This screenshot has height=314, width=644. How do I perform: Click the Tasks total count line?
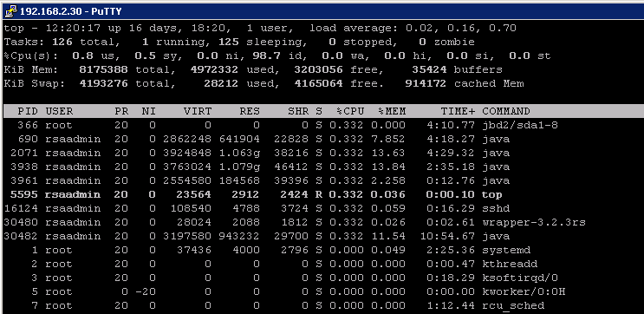pos(239,42)
